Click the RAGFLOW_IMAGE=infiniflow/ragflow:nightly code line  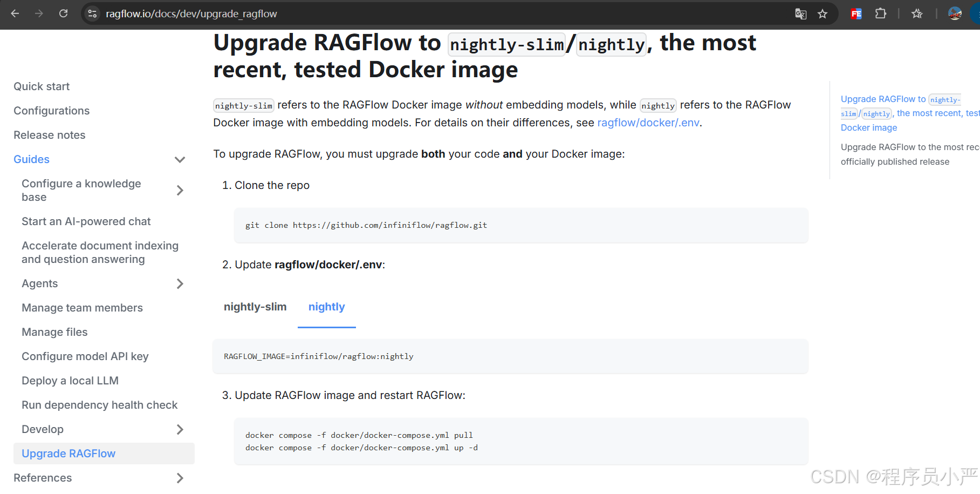point(319,356)
